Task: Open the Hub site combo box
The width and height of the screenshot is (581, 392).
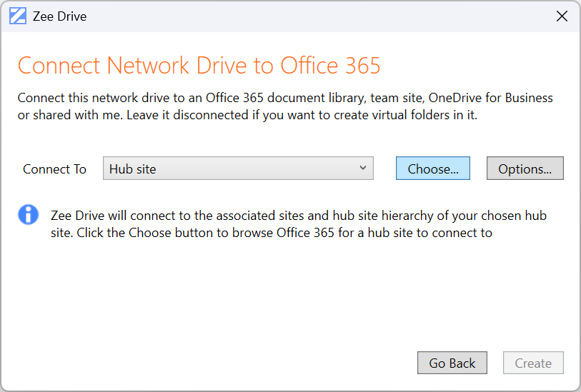Action: (238, 169)
